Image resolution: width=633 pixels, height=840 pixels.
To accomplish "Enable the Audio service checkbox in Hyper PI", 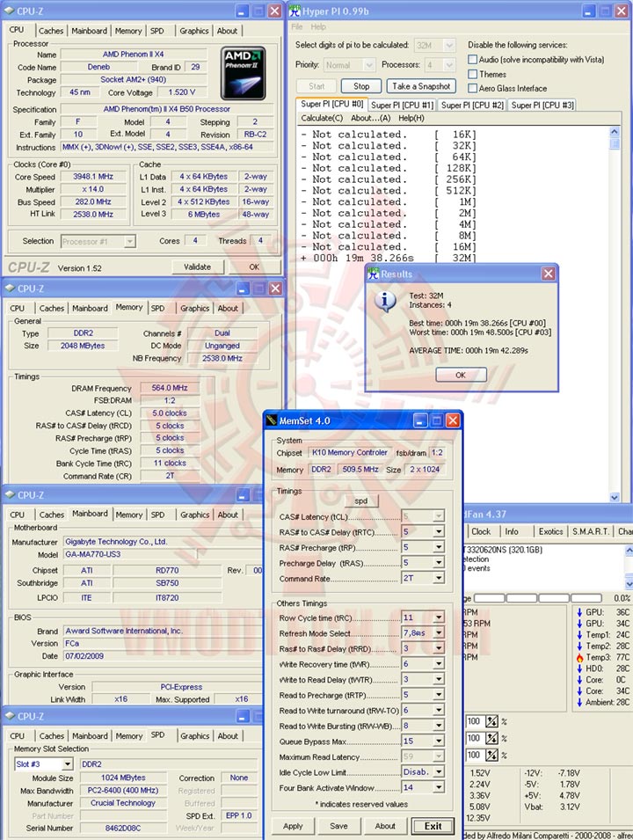I will click(472, 60).
